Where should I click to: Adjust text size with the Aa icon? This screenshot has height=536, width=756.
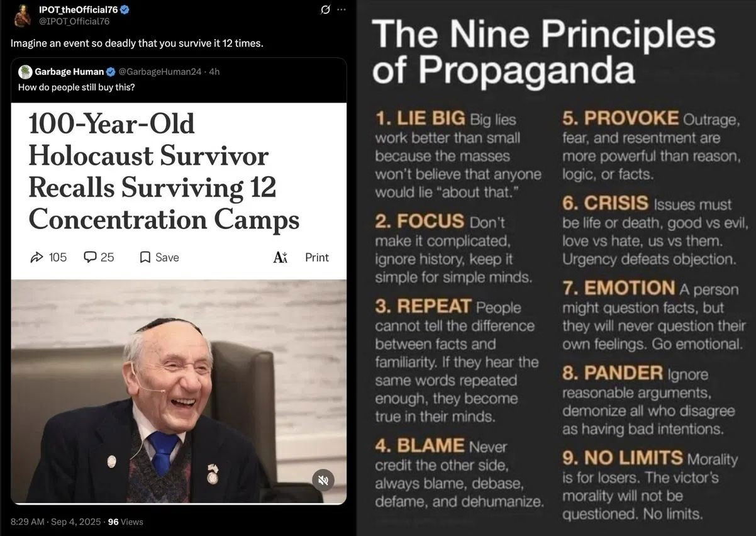(281, 257)
